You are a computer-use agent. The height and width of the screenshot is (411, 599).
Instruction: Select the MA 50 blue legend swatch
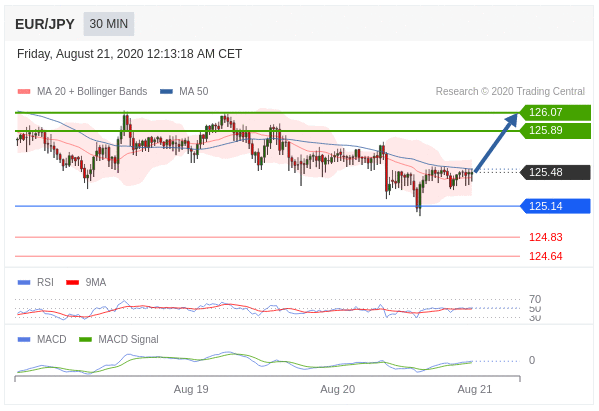coord(167,92)
